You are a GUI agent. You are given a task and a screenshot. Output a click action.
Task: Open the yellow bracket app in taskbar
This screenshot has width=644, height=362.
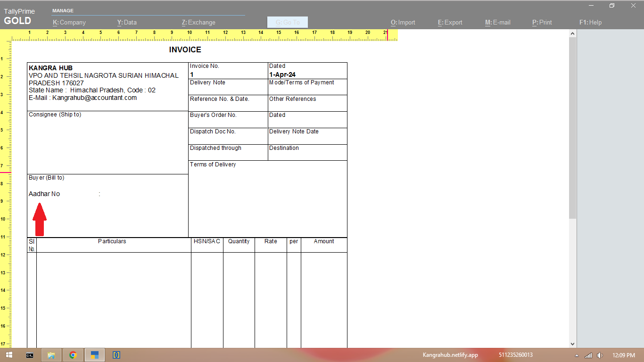coord(116,355)
